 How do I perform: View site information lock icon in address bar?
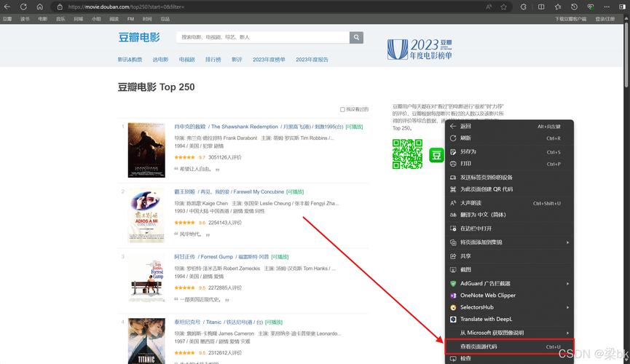click(60, 7)
